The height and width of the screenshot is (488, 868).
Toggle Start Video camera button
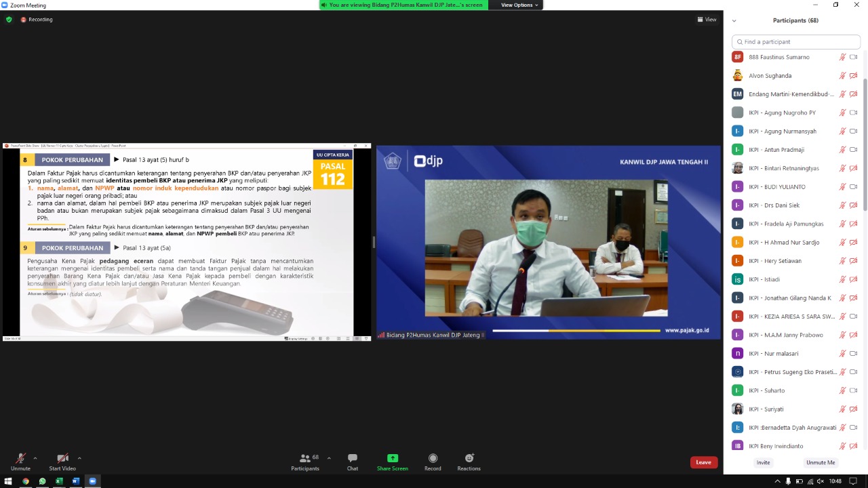coord(62,462)
